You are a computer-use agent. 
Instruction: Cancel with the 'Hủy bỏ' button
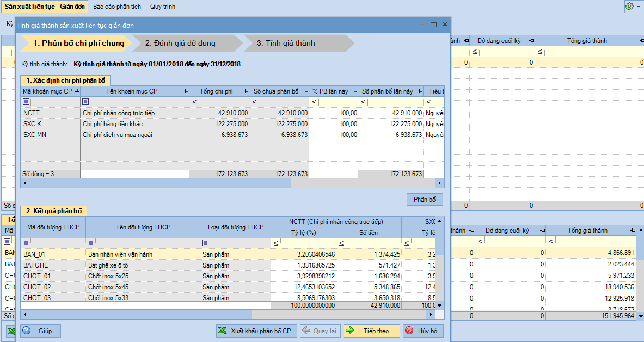tap(423, 331)
